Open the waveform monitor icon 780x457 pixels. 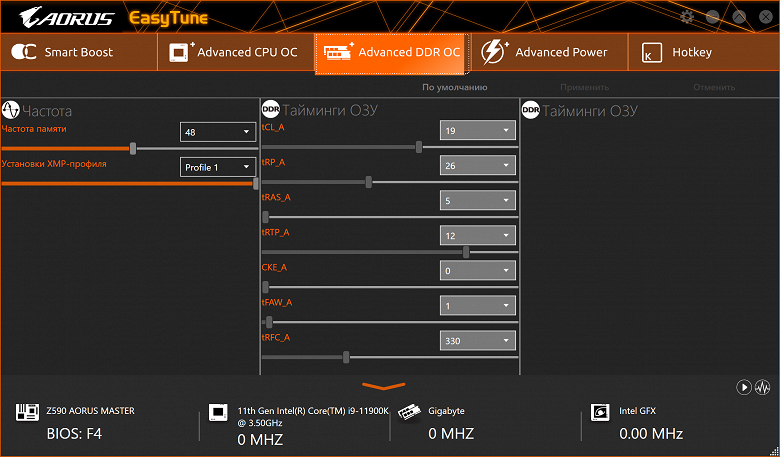763,387
